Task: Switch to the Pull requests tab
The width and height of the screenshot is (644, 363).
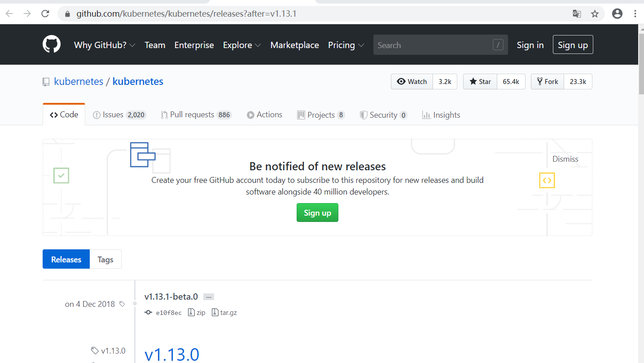Action: (196, 115)
